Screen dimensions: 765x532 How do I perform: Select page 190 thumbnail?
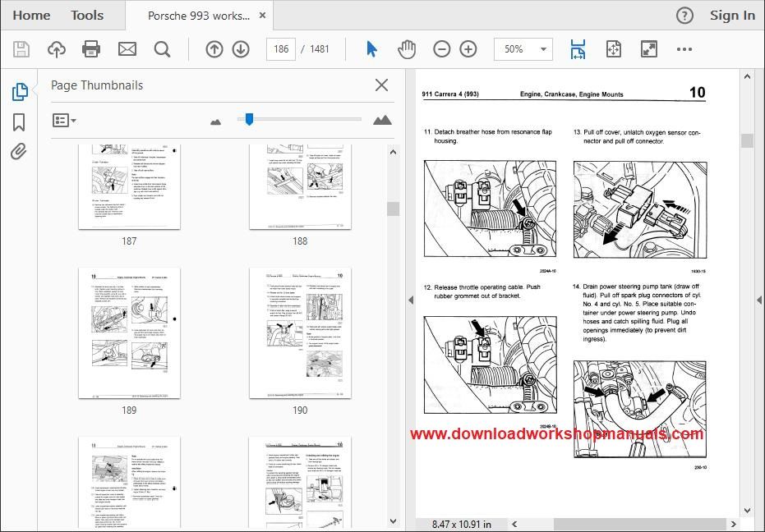click(300, 332)
